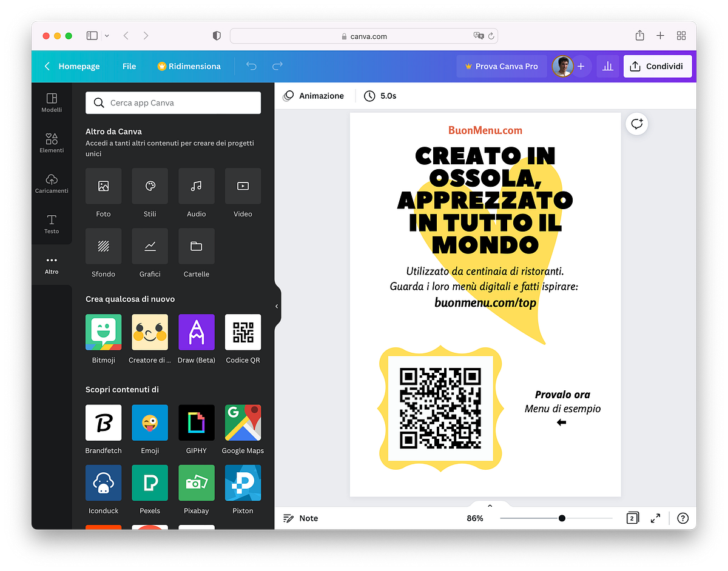The width and height of the screenshot is (728, 571).
Task: Open a new Safari tab
Action: (660, 36)
